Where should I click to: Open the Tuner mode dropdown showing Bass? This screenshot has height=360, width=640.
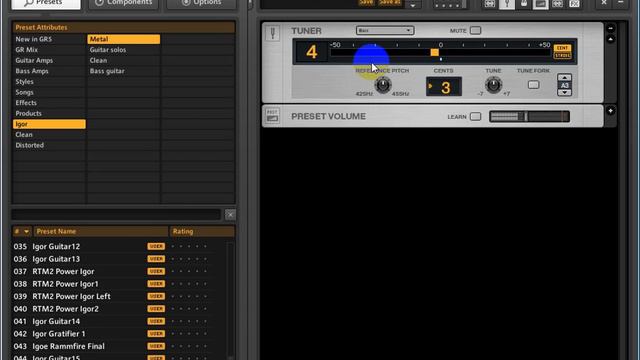coord(385,31)
